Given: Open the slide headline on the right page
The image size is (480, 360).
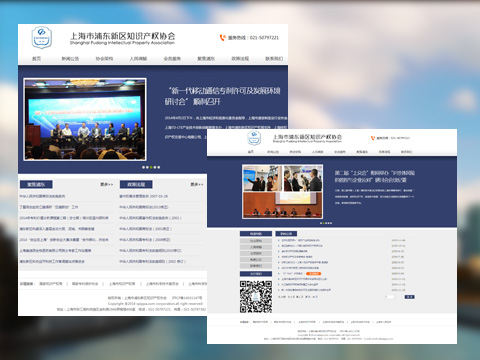Looking at the screenshot, I should [375, 176].
